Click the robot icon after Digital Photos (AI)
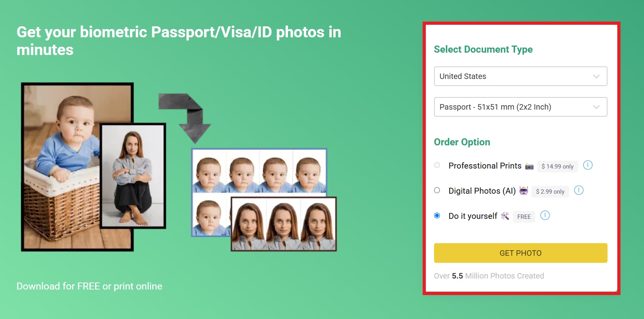Image resolution: width=644 pixels, height=319 pixels. coord(524,191)
